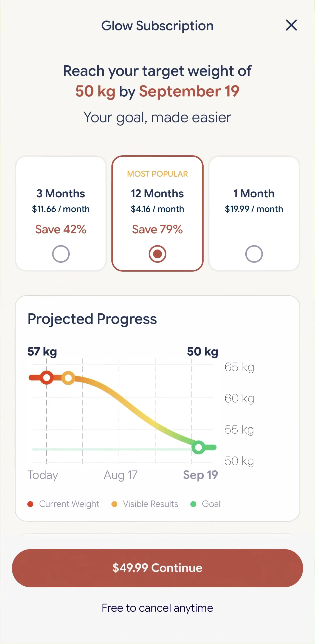Tap the orange Visible Results legend dot

coord(114,504)
